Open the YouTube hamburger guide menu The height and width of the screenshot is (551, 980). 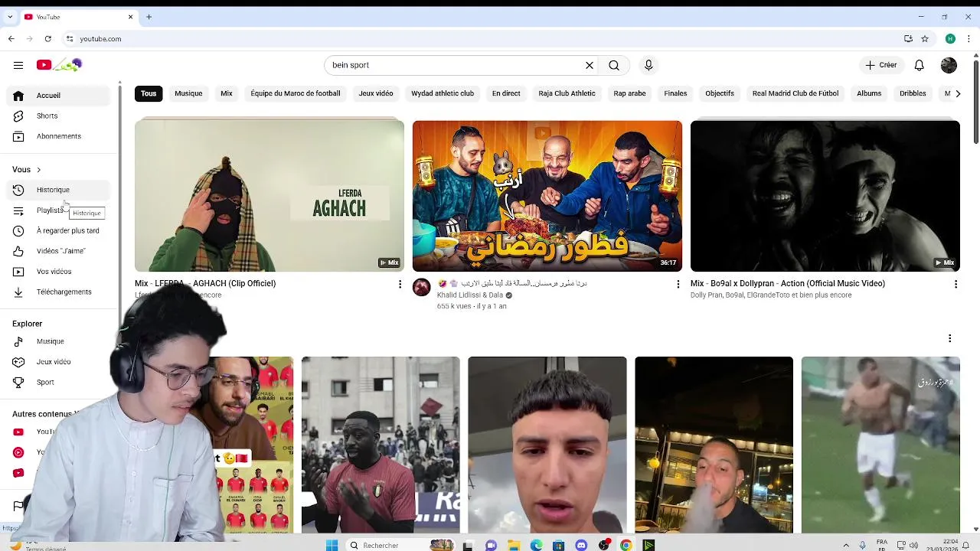18,65
